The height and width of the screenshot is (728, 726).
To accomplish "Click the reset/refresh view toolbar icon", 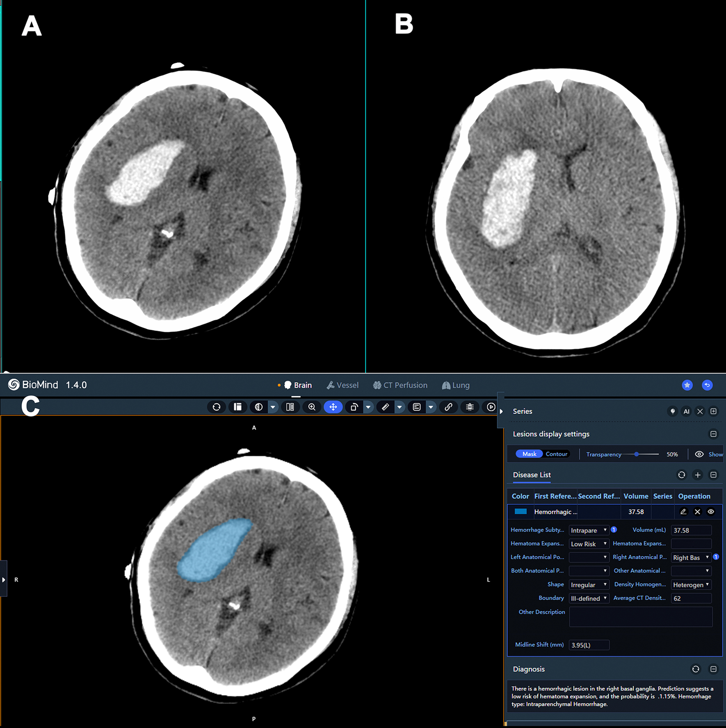I will (x=217, y=407).
